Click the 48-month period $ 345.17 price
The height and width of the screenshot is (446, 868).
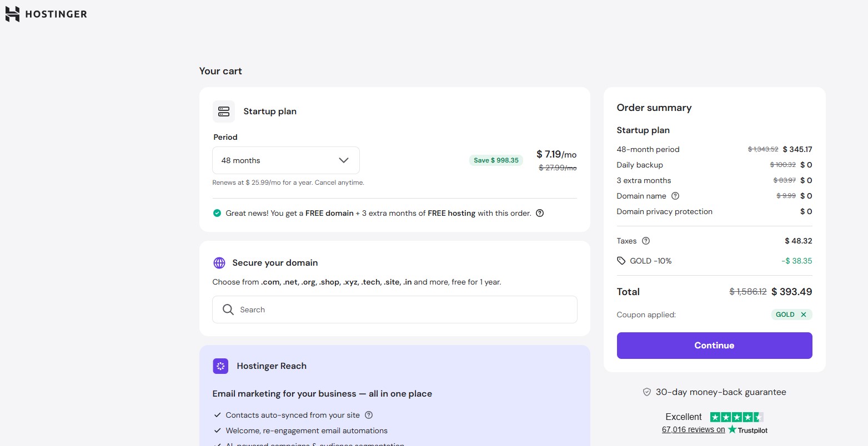click(797, 149)
